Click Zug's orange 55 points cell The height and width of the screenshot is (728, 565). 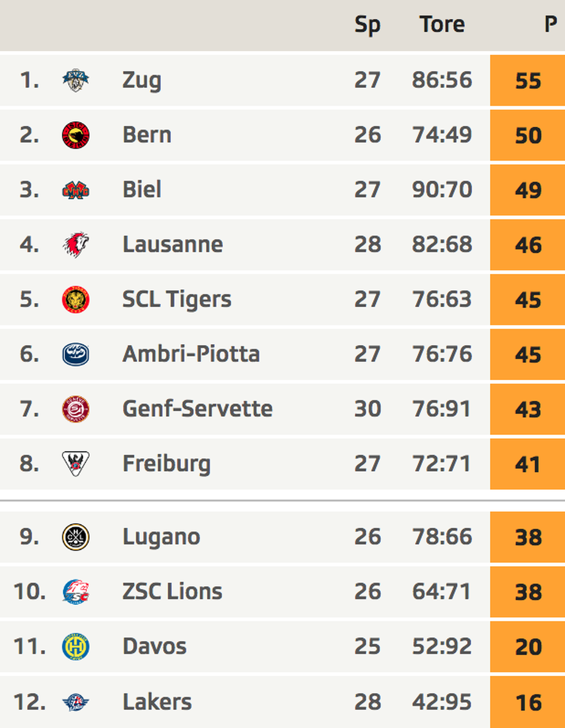pyautogui.click(x=528, y=80)
